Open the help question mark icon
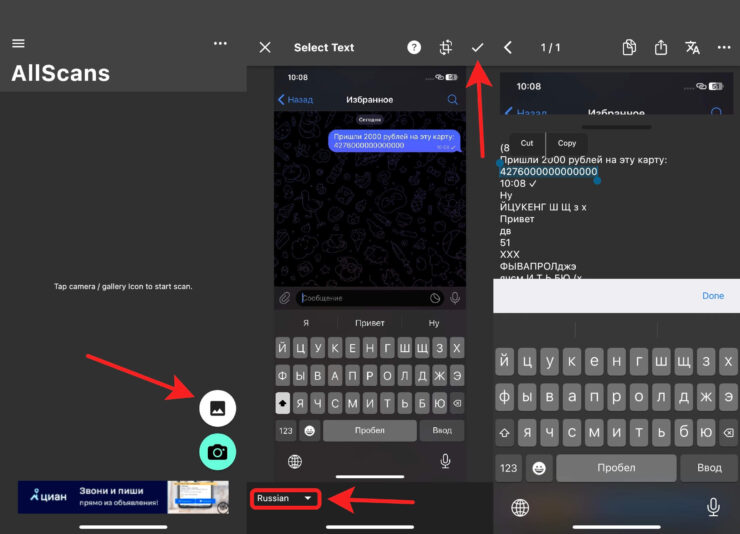The height and width of the screenshot is (534, 740). 414,47
